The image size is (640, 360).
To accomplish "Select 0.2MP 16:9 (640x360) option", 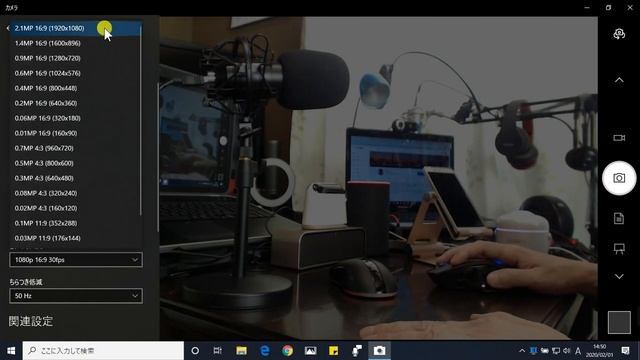I will (x=76, y=103).
